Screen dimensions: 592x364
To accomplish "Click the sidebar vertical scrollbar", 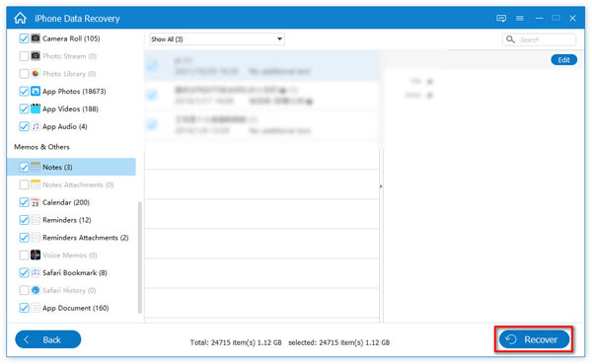I will coord(140,257).
